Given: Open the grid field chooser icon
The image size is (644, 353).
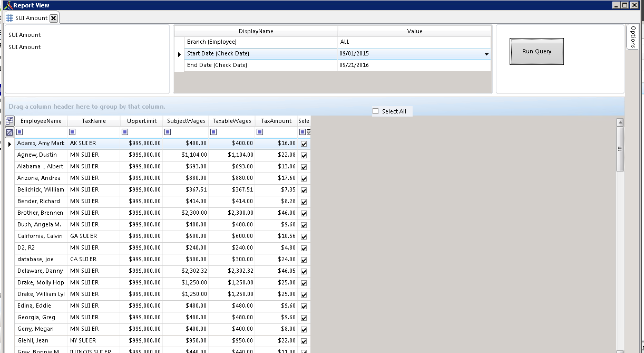Looking at the screenshot, I should click(x=9, y=121).
